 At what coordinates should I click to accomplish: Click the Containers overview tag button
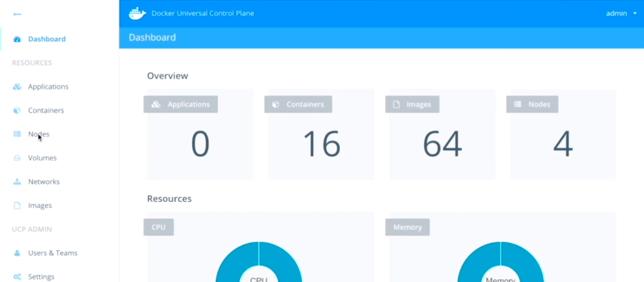pyautogui.click(x=298, y=105)
